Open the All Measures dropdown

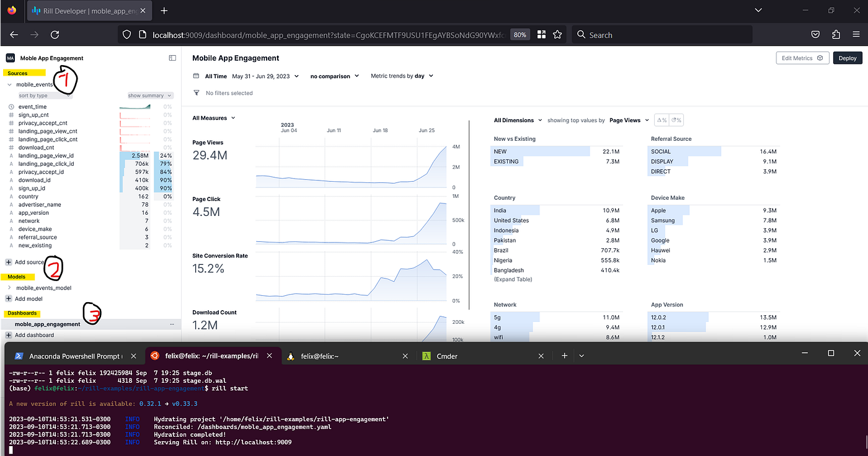coord(214,118)
